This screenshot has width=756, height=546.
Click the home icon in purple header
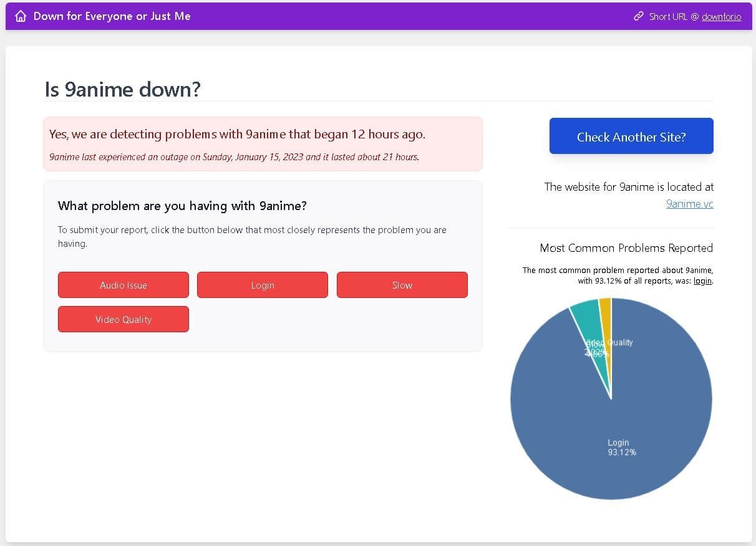[21, 16]
